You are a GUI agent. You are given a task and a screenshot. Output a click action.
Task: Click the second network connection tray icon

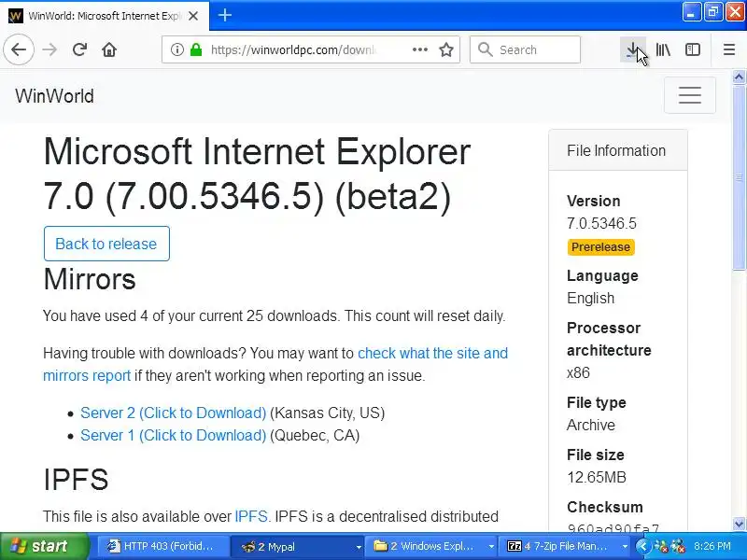pyautogui.click(x=678, y=546)
